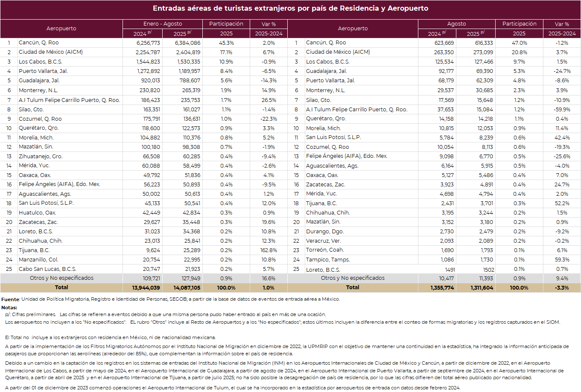Click the 45.3% participation cell for Cancún

coord(226,43)
